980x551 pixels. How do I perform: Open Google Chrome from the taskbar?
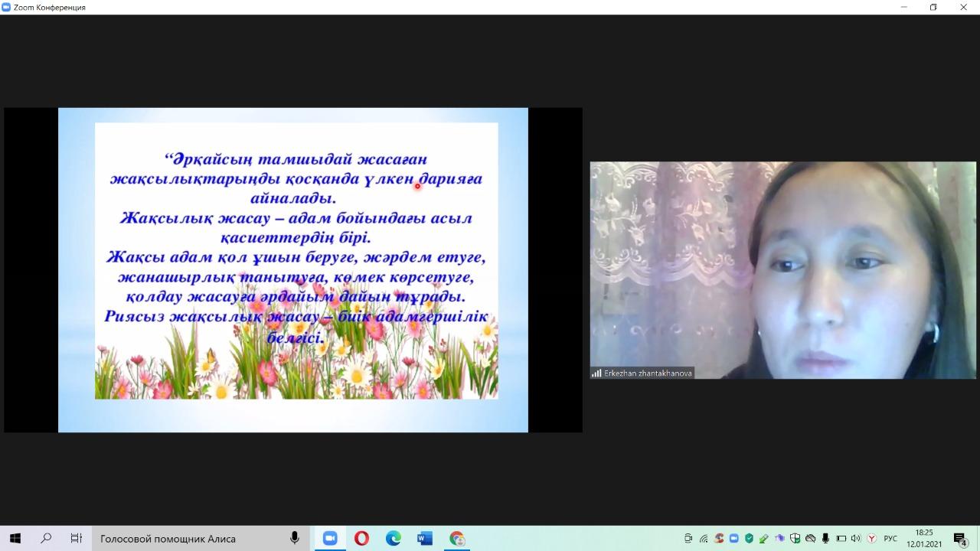(457, 538)
